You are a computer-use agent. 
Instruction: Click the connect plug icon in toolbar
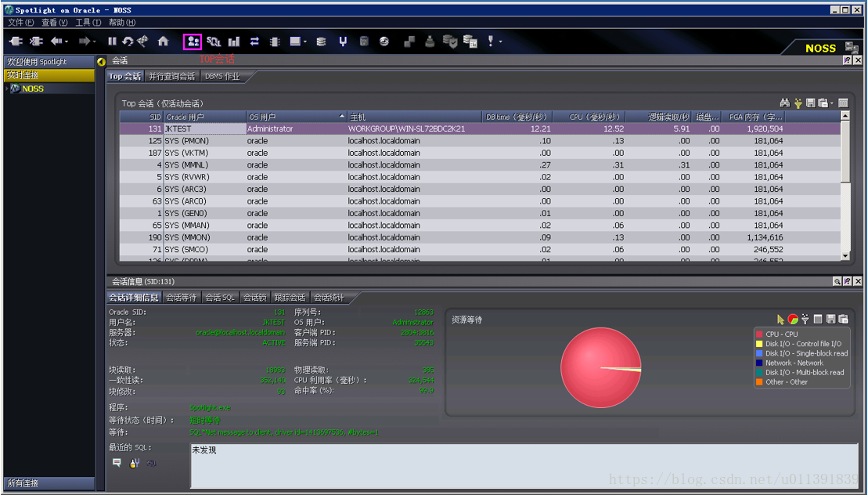16,41
